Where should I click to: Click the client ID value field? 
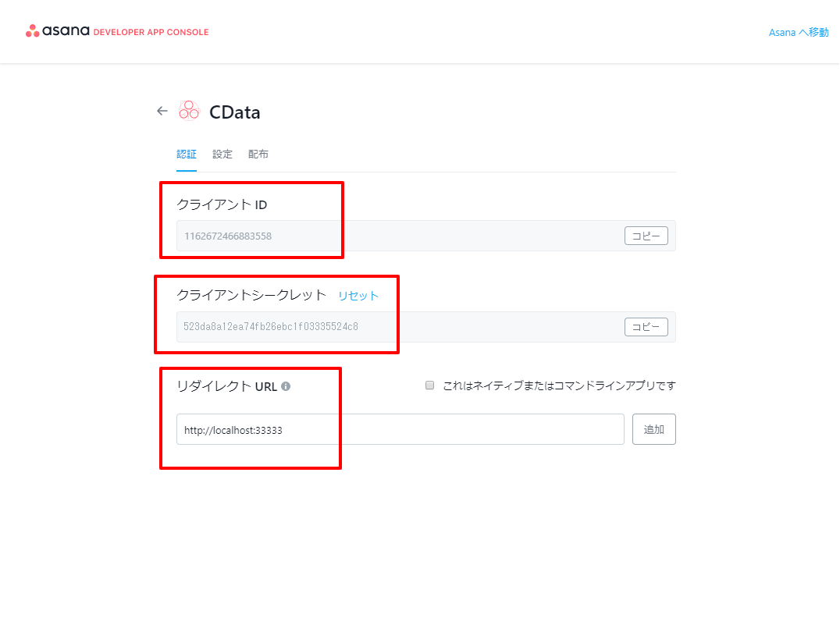[x=398, y=236]
